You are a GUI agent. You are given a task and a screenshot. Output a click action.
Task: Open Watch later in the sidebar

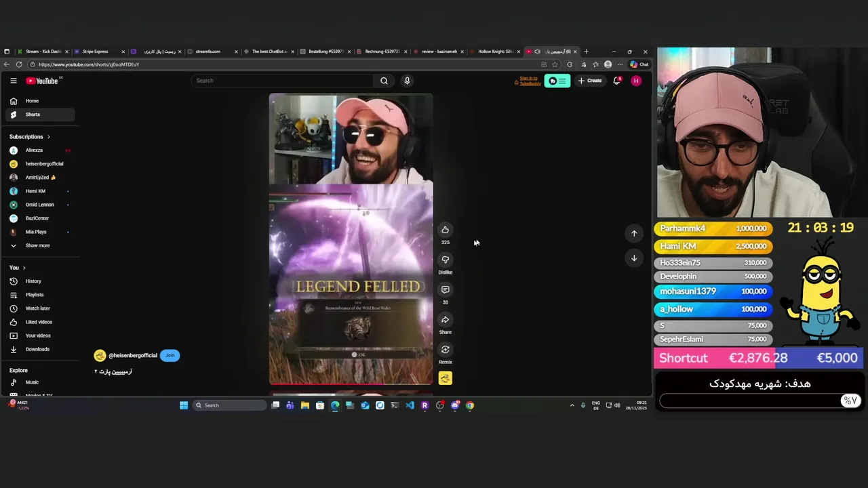coord(39,308)
